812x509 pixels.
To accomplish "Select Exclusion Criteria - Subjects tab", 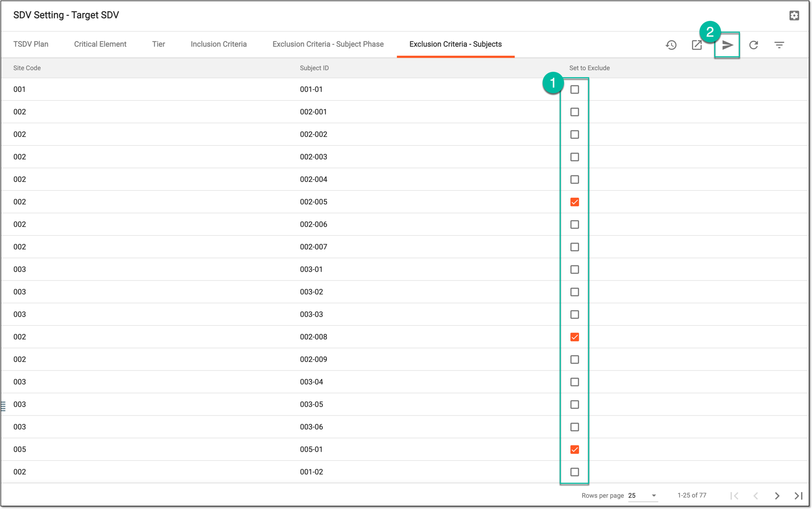I will click(455, 44).
